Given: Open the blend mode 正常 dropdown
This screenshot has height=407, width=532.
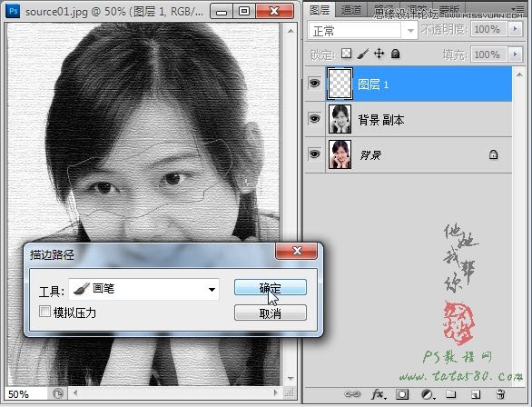Looking at the screenshot, I should tap(362, 31).
